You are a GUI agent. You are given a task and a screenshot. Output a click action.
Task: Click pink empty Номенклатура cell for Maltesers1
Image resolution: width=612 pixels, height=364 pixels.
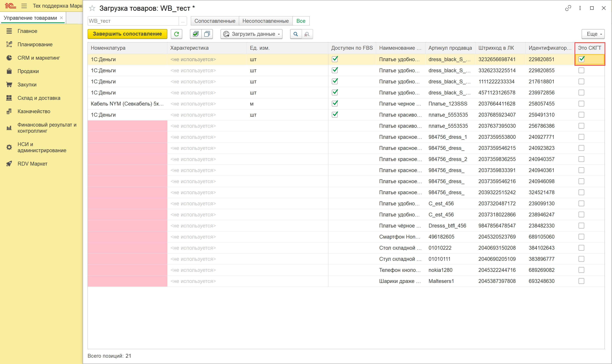click(127, 281)
